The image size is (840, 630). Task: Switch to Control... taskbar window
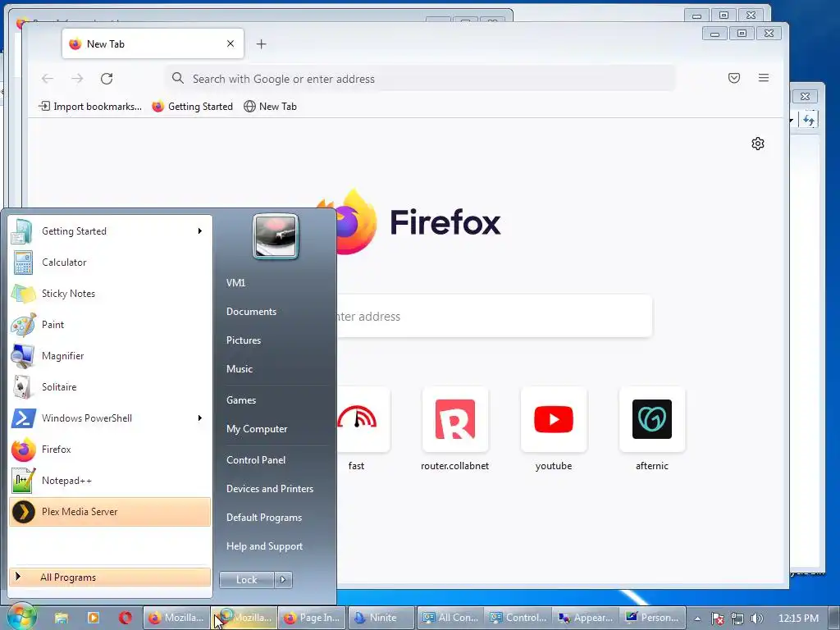pyautogui.click(x=518, y=618)
